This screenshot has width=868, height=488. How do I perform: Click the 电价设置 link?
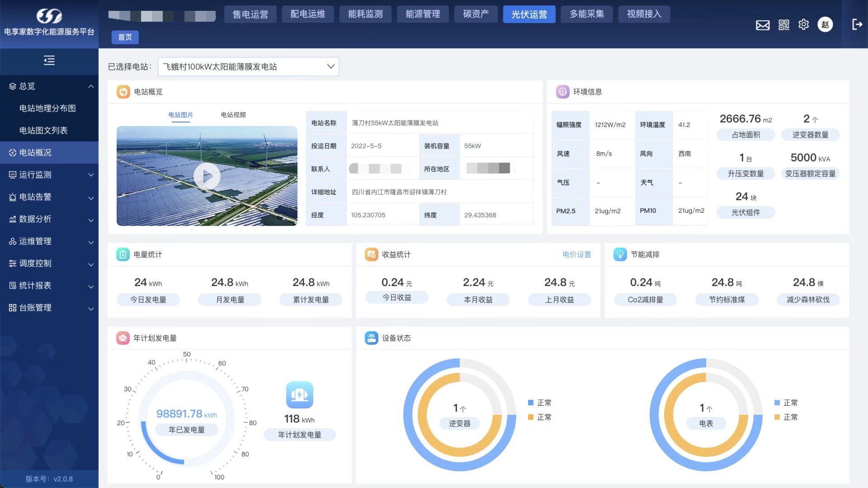tap(576, 254)
